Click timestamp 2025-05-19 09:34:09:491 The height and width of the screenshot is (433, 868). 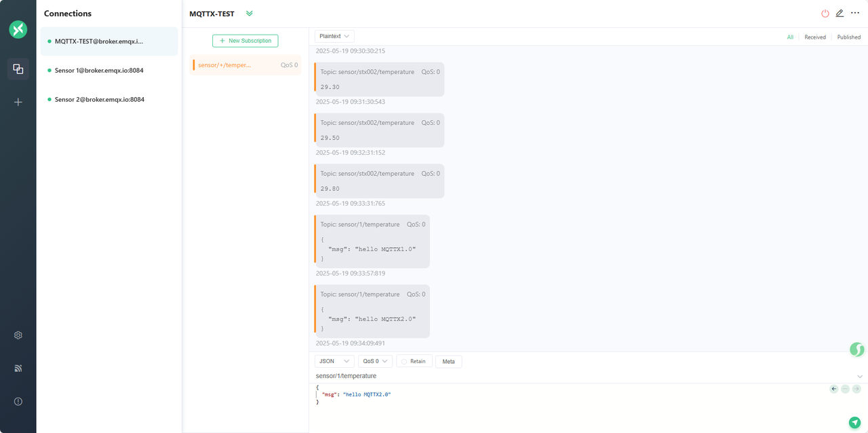(351, 343)
